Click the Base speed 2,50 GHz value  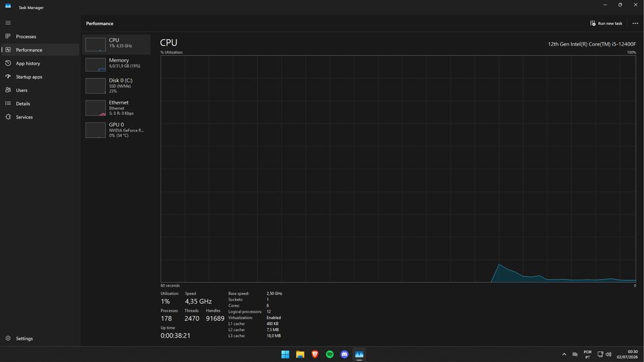tap(274, 293)
